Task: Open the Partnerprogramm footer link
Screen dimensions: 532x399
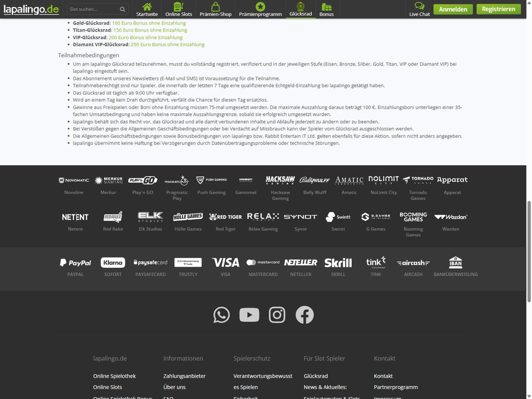Action: [x=396, y=387]
